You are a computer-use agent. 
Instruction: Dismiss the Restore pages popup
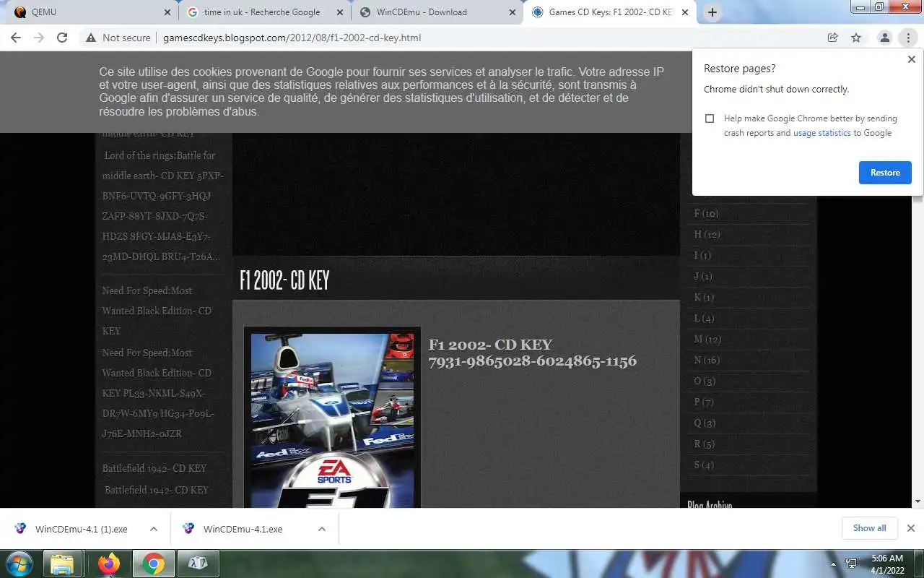click(911, 60)
